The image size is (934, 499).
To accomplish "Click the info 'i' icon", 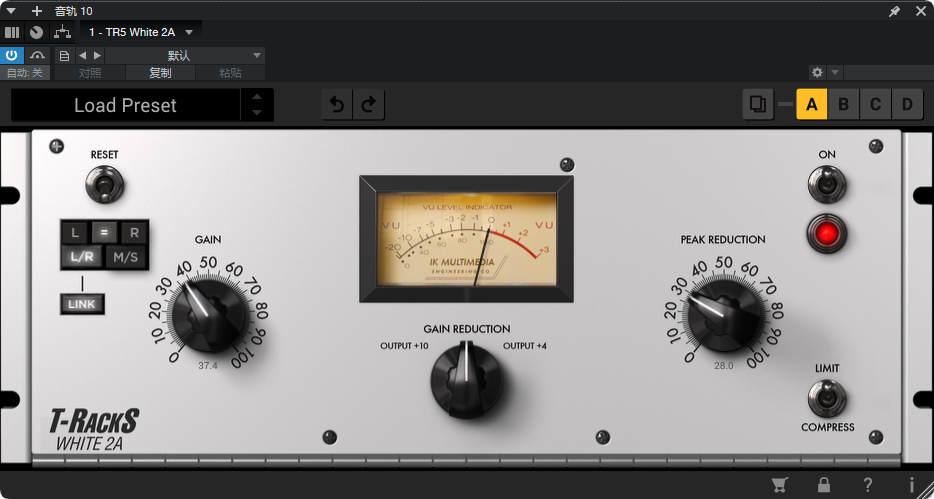I will point(911,485).
